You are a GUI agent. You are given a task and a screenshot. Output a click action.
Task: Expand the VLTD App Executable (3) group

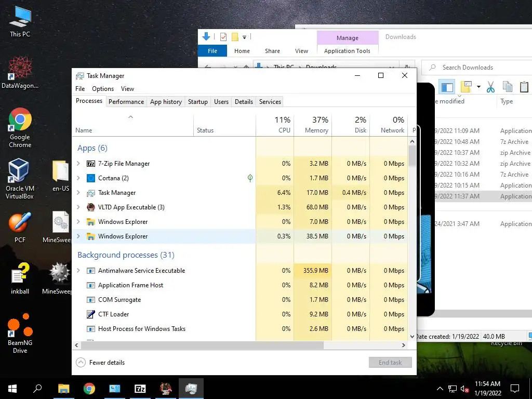coord(78,207)
